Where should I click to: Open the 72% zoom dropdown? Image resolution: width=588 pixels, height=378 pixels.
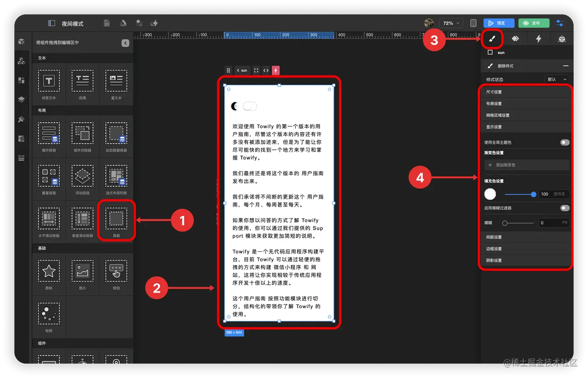pyautogui.click(x=450, y=23)
